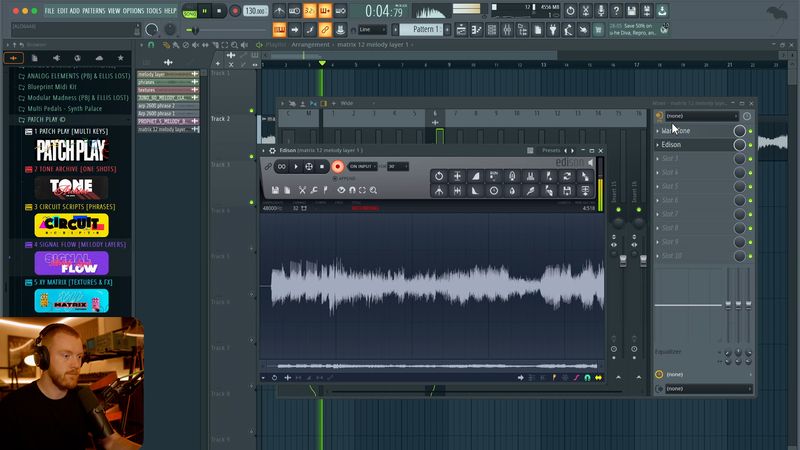Adjust the main volume knob
Viewport: 800px width, 450px height.
tap(152, 30)
